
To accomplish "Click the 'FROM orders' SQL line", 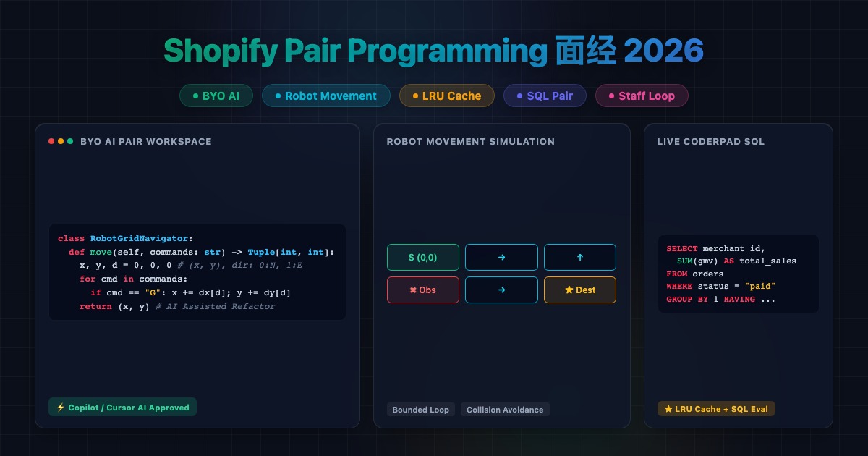I will [695, 274].
